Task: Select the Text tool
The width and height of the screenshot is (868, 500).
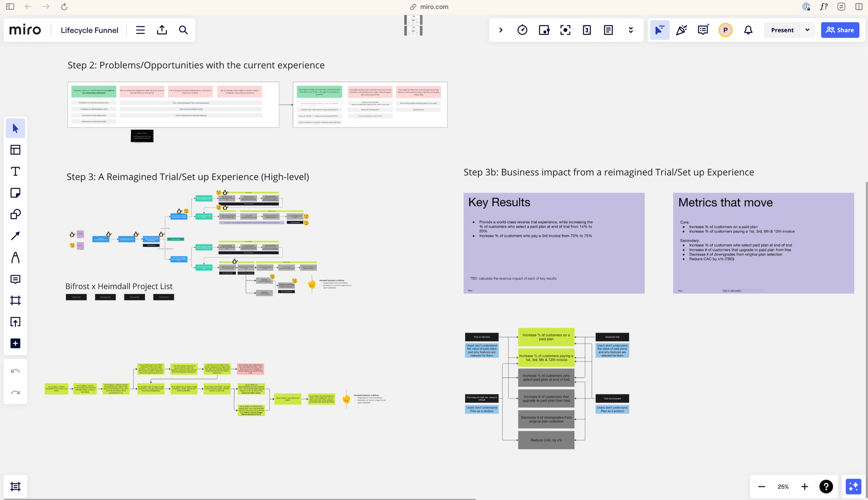Action: (x=15, y=171)
